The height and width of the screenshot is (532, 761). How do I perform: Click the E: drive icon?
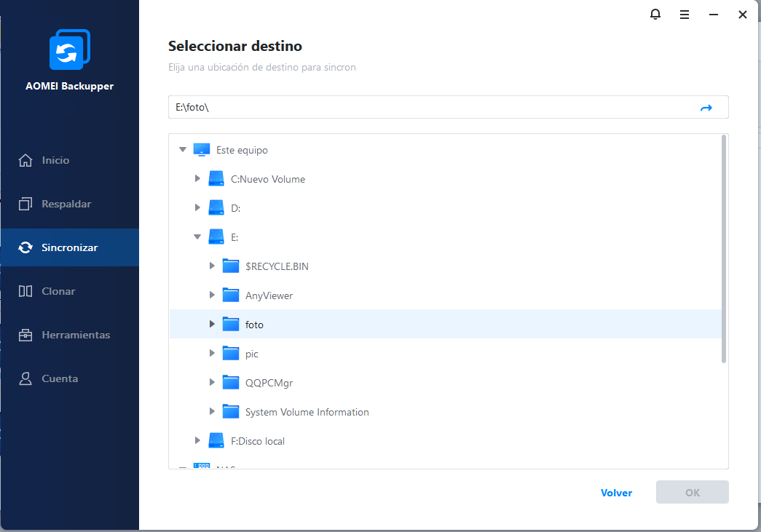pyautogui.click(x=216, y=237)
